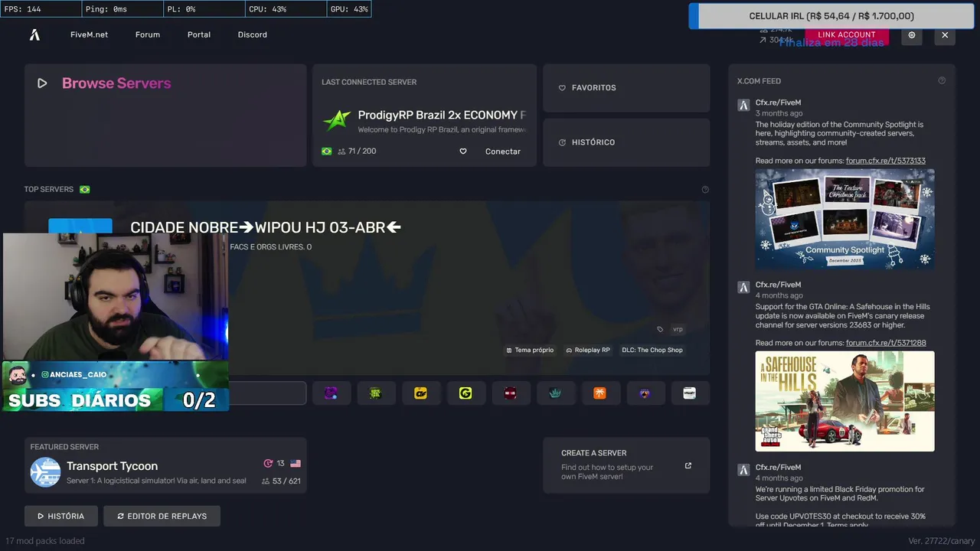The width and height of the screenshot is (980, 551).
Task: Open the CREATE A SERVER card
Action: 626,465
